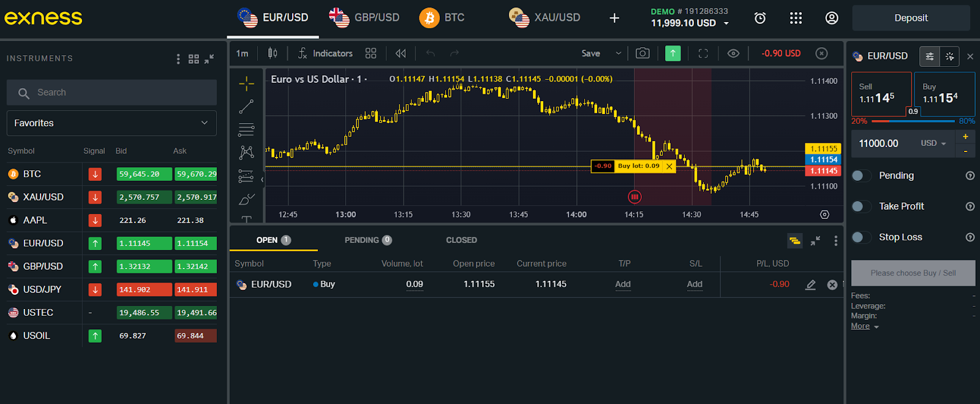Image resolution: width=980 pixels, height=404 pixels.
Task: Toggle the Stop Loss switch
Action: coord(861,237)
